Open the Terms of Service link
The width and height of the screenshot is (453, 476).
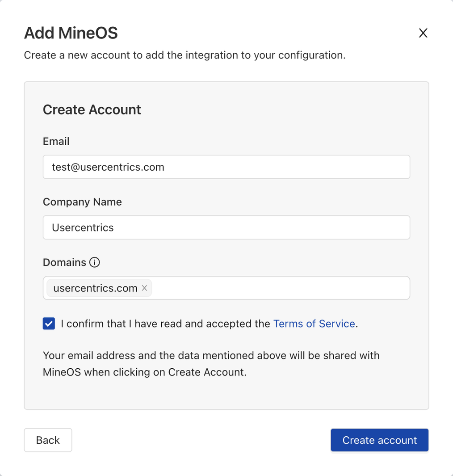pyautogui.click(x=314, y=324)
